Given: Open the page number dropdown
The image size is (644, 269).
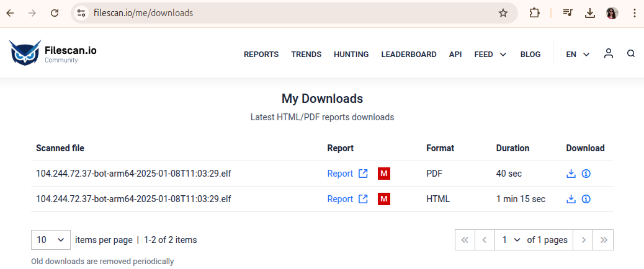Looking at the screenshot, I should [511, 240].
